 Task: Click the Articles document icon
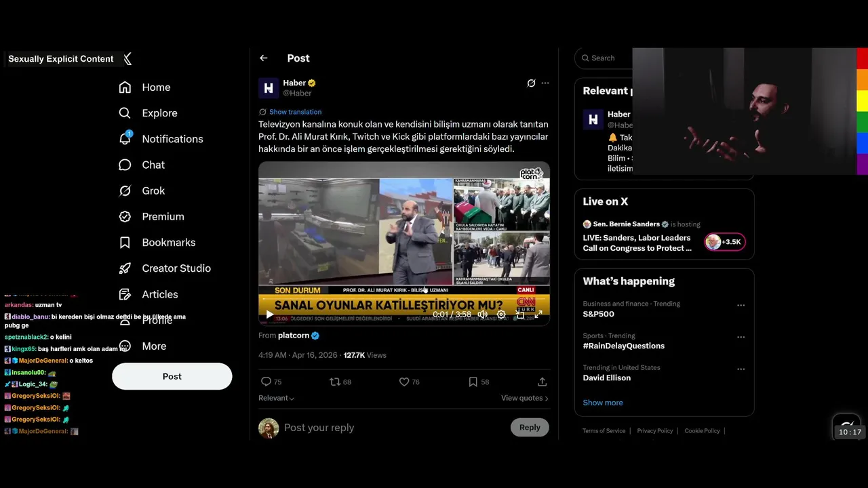tap(125, 294)
